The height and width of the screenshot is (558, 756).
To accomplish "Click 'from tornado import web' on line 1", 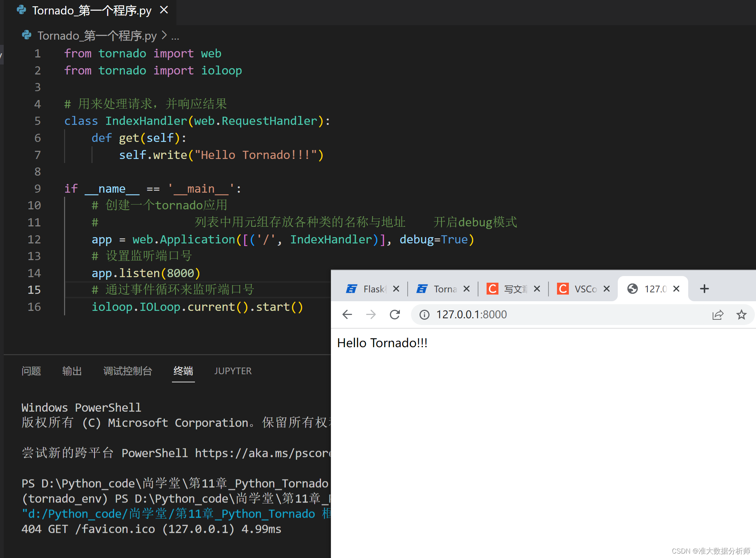I will pyautogui.click(x=143, y=53).
